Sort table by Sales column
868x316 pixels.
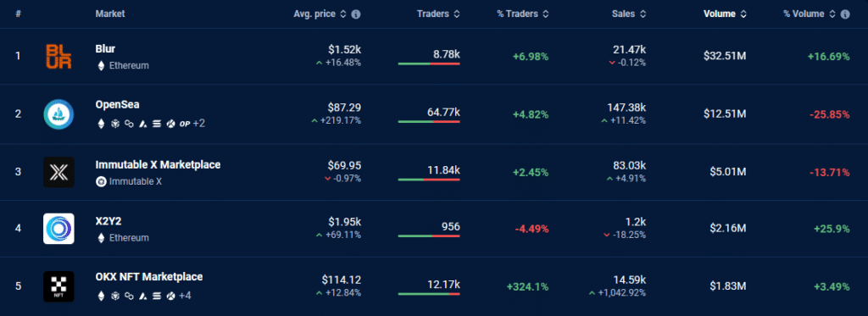[629, 14]
